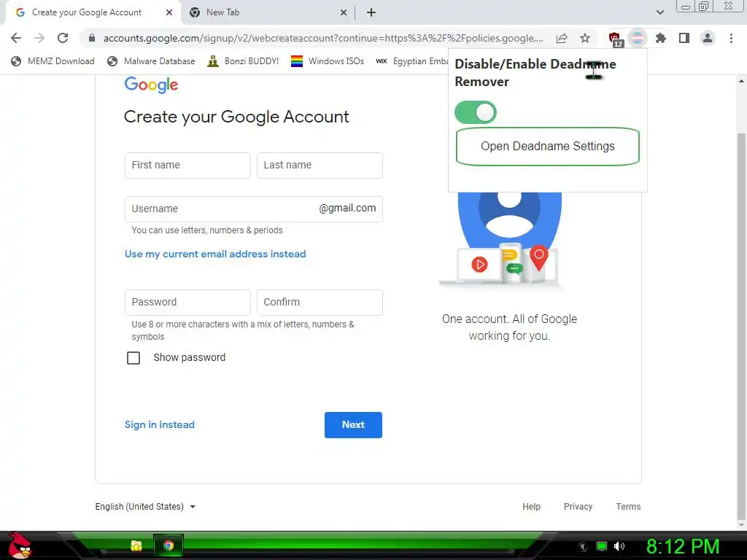
Task: Close the Create your Google Account tab
Action: [169, 12]
